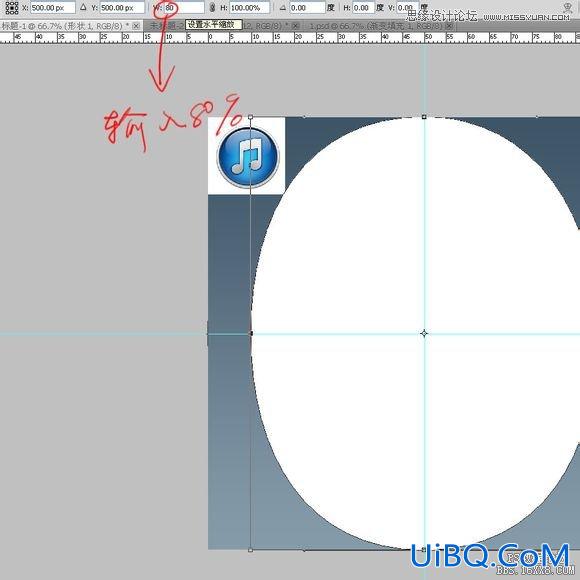Screen dimensions: 580x580
Task: Click the top-center transform handle
Action: coord(424,117)
